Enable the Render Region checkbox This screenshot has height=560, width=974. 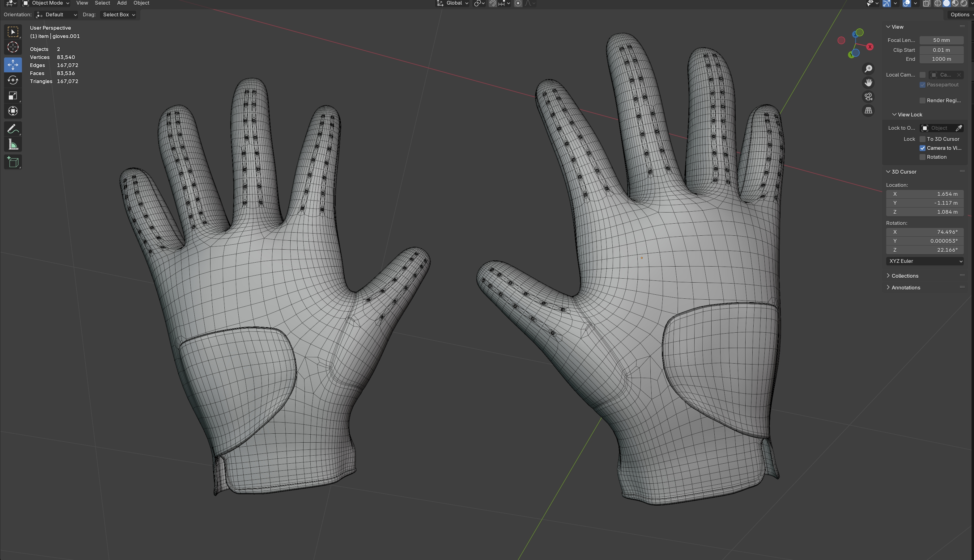[x=922, y=101]
